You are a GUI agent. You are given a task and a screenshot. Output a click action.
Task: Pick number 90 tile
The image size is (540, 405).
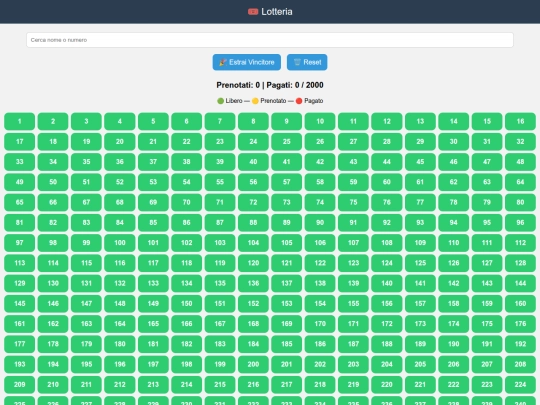pos(320,222)
